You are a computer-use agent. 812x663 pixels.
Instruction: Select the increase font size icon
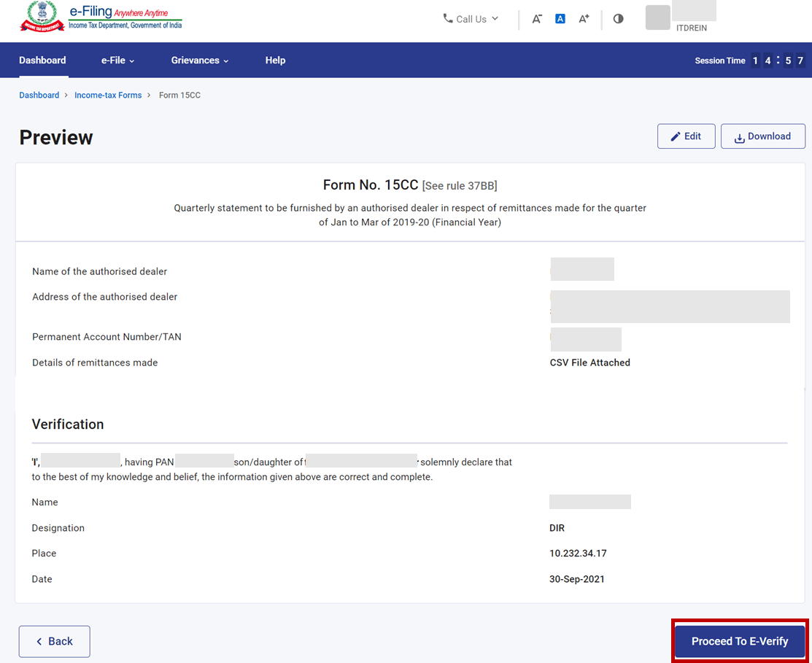(584, 18)
